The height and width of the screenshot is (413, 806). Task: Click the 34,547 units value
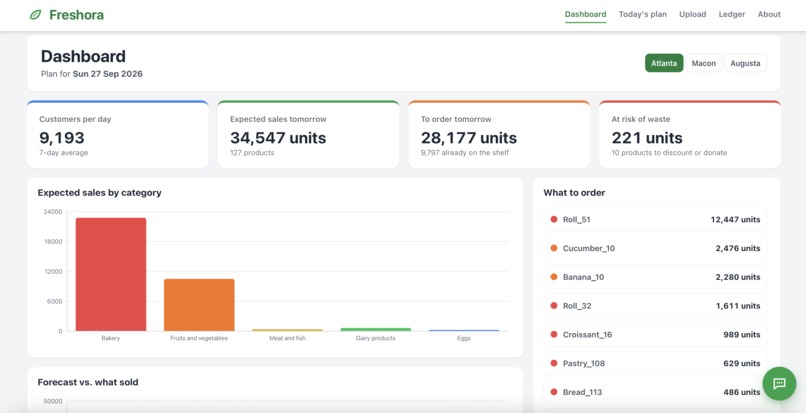(278, 138)
